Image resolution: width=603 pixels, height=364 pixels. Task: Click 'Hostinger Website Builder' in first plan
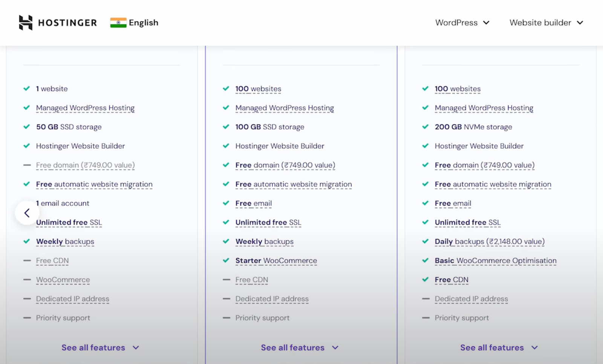(80, 146)
